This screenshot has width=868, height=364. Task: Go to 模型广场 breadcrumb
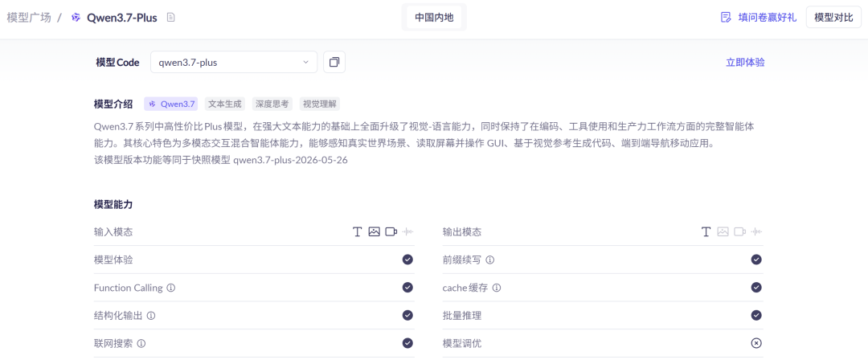pos(29,18)
